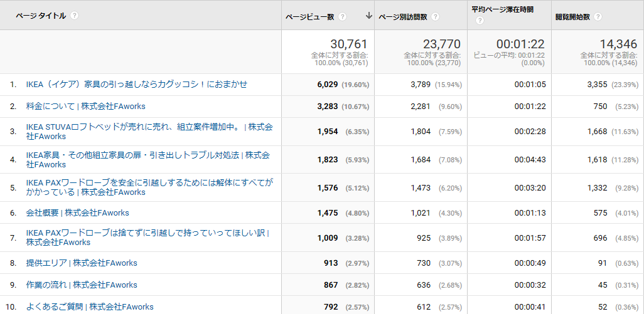The width and height of the screenshot is (644, 314).
Task: Click help icon beside 閲覧開始数 header
Action: pos(598,17)
